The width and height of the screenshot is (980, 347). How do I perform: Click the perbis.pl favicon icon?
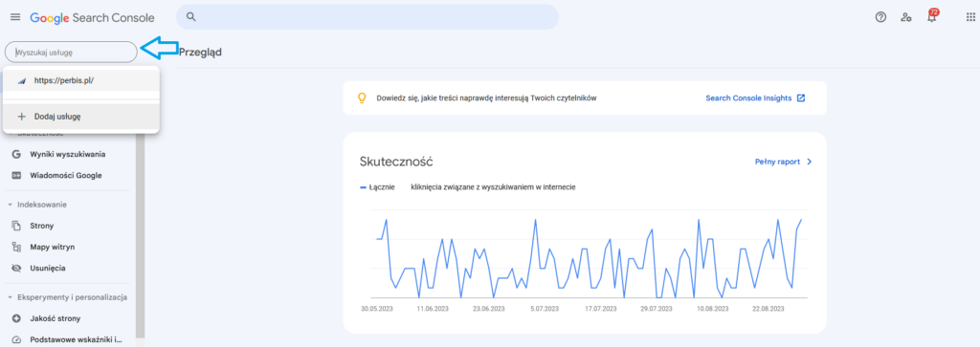tap(22, 81)
